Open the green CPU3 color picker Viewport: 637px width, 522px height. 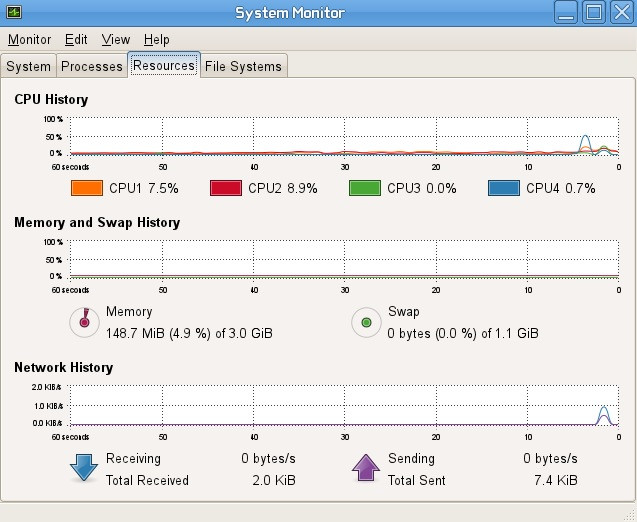pos(365,188)
